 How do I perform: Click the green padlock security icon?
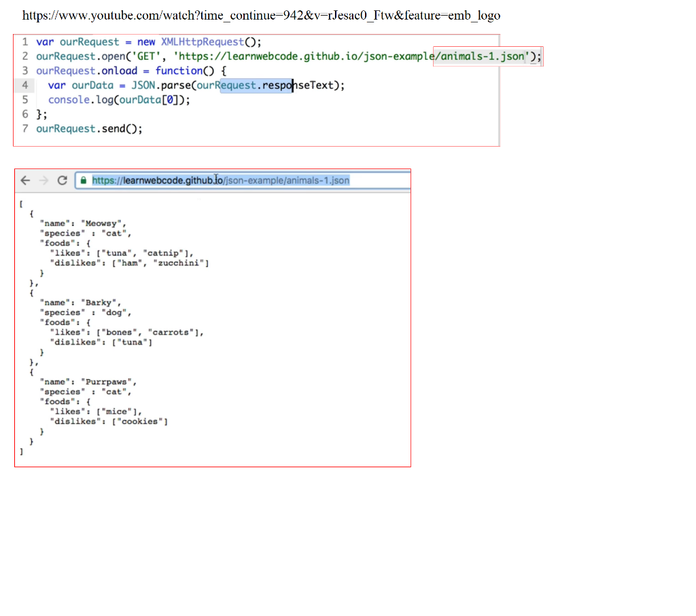tap(82, 180)
